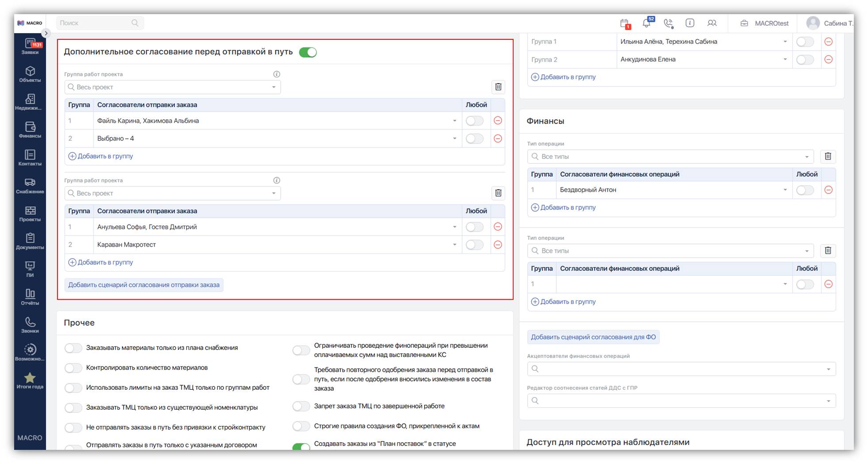
Task: Toggle 'Любой' for Файль Карина group
Action: [474, 121]
